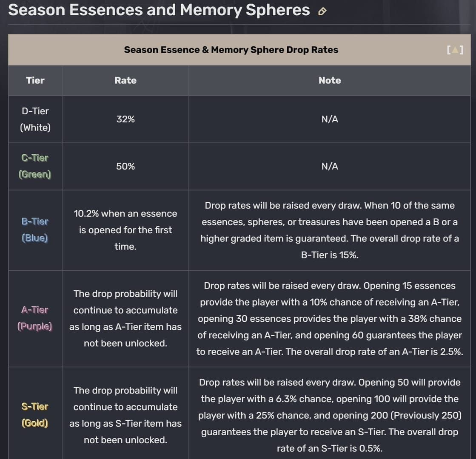Screen dimensions: 476x459
Task: Select the edit icon next to Season Essences title
Action: (322, 11)
